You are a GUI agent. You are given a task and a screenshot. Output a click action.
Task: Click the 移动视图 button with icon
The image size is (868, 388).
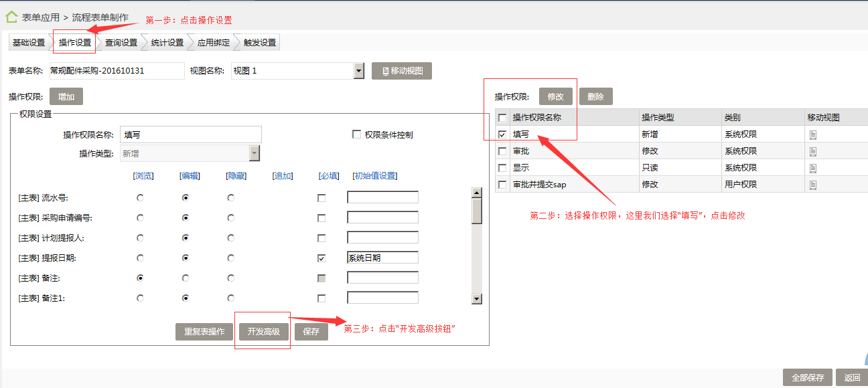click(x=402, y=71)
